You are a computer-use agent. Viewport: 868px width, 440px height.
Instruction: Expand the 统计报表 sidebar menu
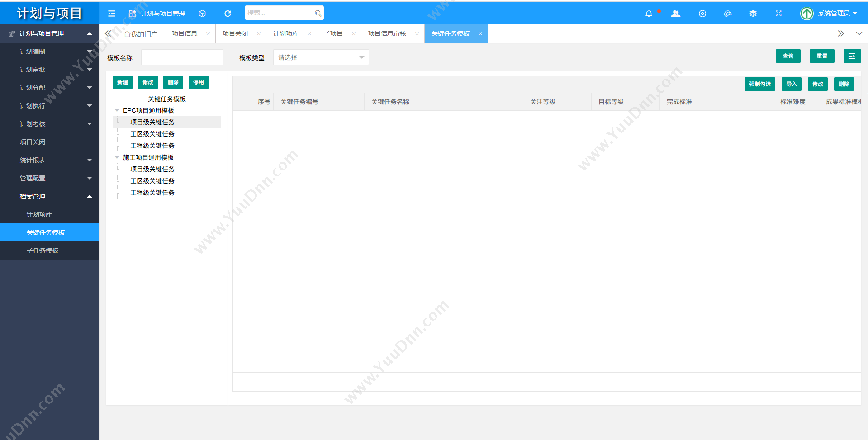pos(89,160)
